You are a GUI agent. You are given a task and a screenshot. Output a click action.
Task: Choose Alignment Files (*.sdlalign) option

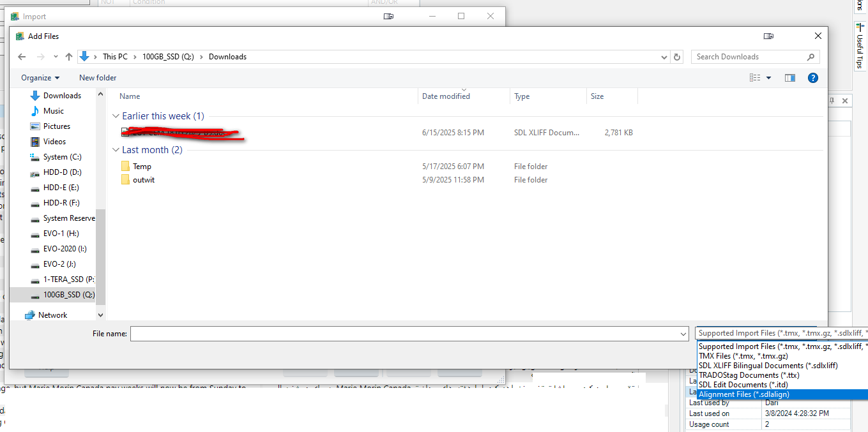782,394
